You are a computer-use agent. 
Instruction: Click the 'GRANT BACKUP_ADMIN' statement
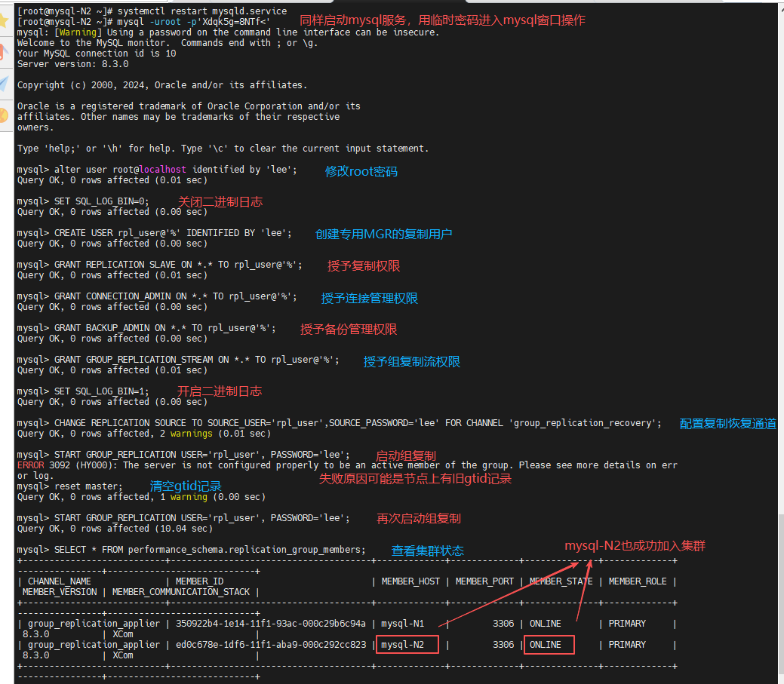pos(165,328)
